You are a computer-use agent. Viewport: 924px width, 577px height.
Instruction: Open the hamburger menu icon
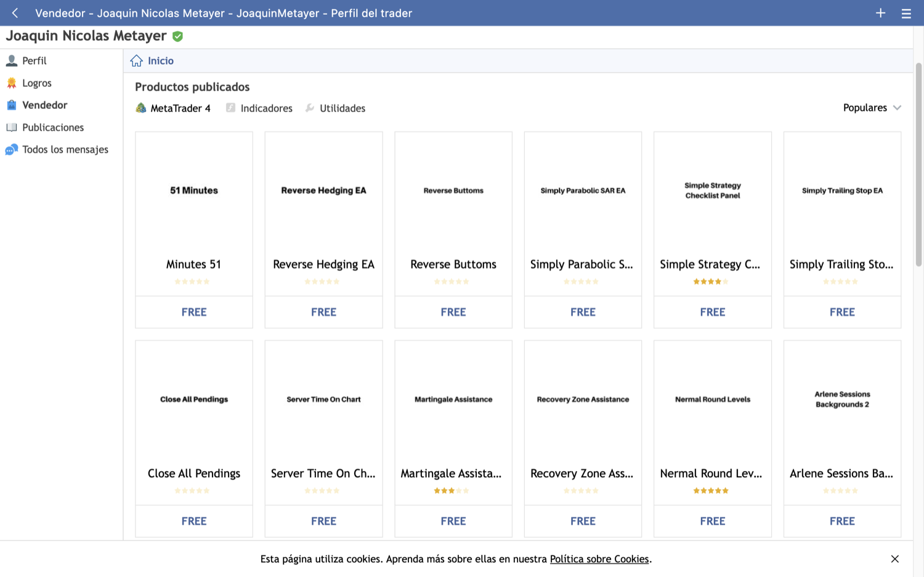point(906,14)
